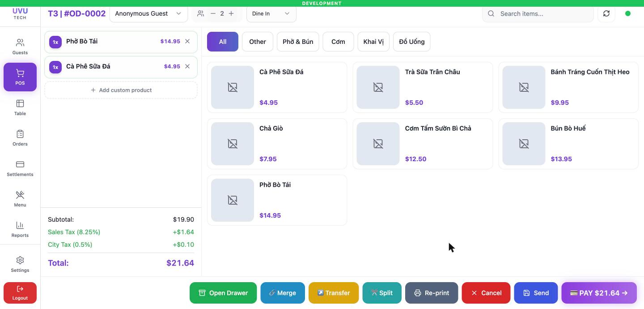The height and width of the screenshot is (309, 644).
Task: Open the Anonymous Guest dropdown
Action: (x=148, y=13)
